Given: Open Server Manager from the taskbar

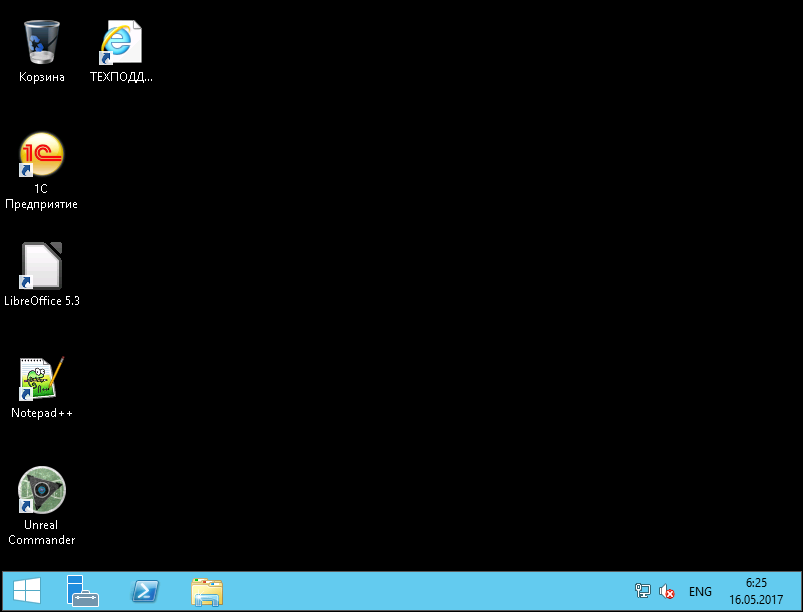Looking at the screenshot, I should tap(82, 590).
